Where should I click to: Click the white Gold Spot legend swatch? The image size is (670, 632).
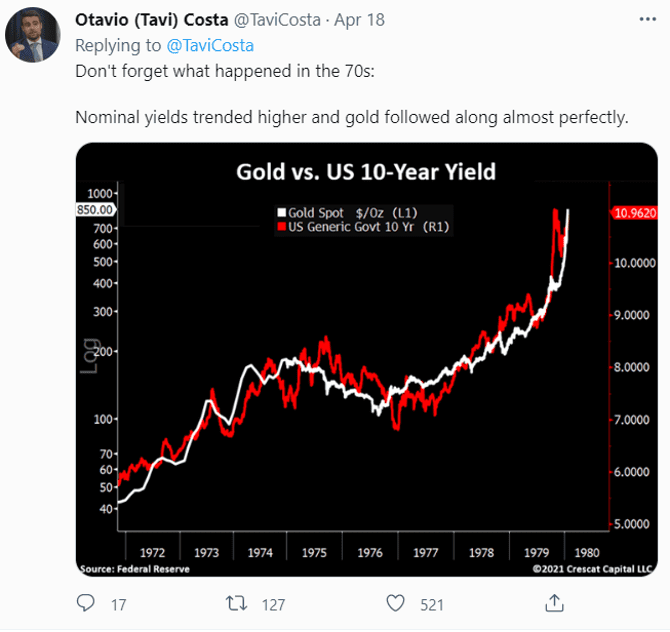coord(281,213)
